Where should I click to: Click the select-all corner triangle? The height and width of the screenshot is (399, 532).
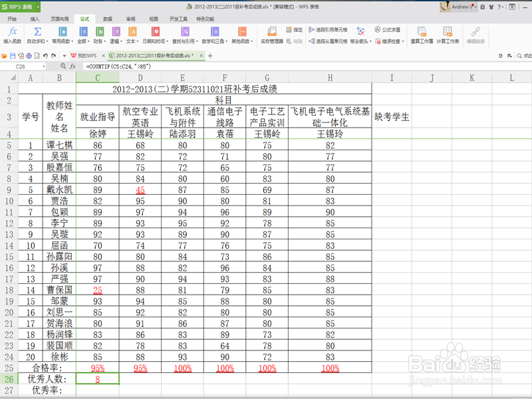13,78
